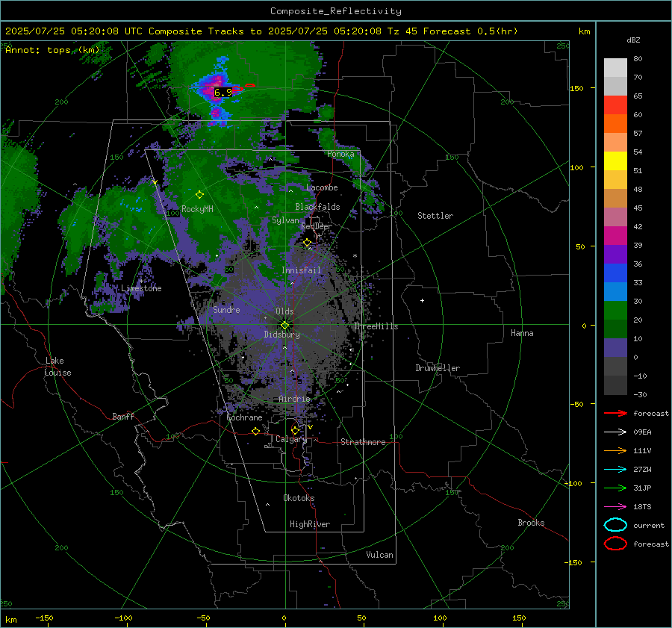The height and width of the screenshot is (628, 672).
Task: Click the white plus marker west of Hanna
Action: [422, 300]
